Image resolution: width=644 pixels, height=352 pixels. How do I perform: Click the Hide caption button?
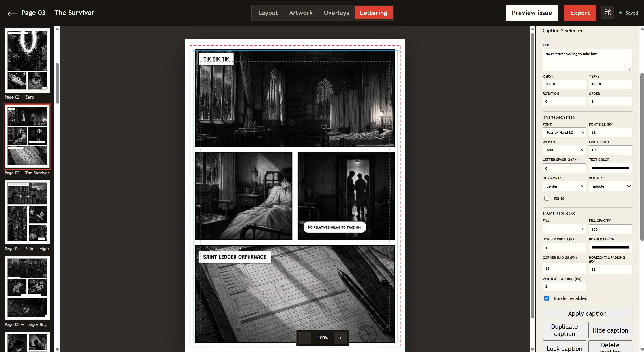pyautogui.click(x=610, y=330)
